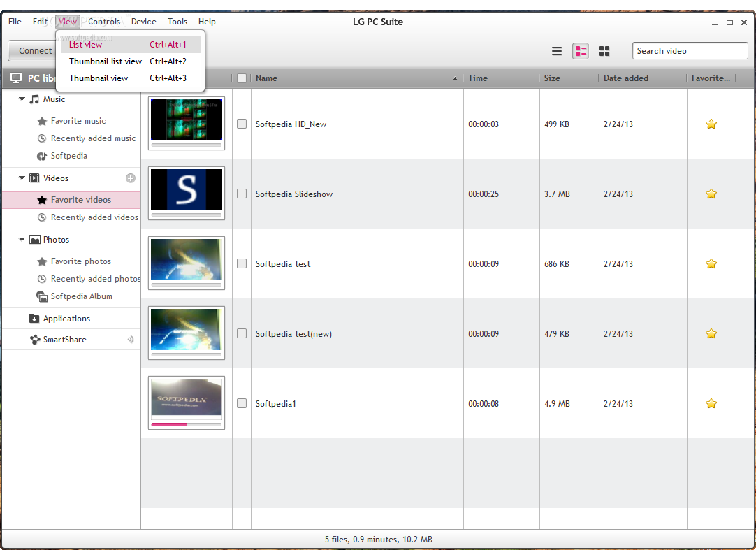Open Softpedia Album in sidebar
The height and width of the screenshot is (550, 756).
[71, 296]
